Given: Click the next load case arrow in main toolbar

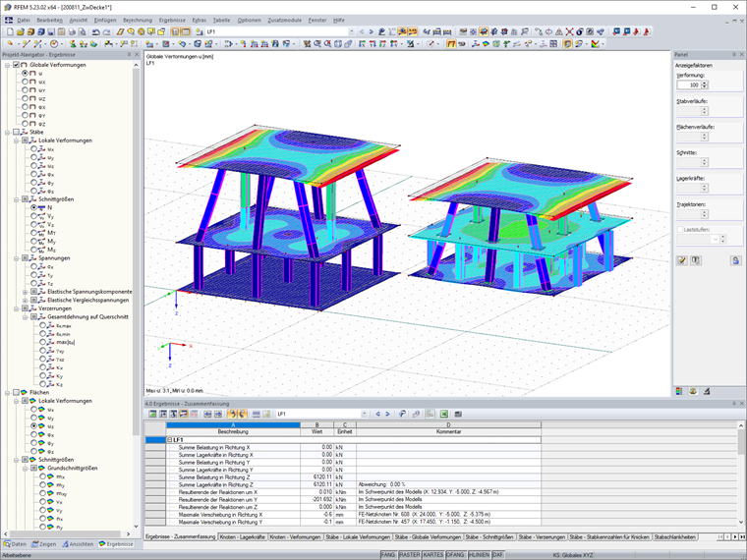Looking at the screenshot, I should pos(372,31).
